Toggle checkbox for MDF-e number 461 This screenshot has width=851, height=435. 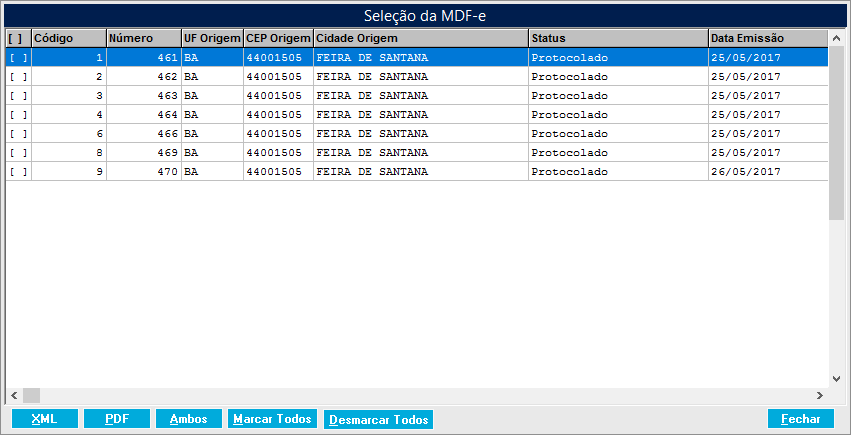click(18, 57)
